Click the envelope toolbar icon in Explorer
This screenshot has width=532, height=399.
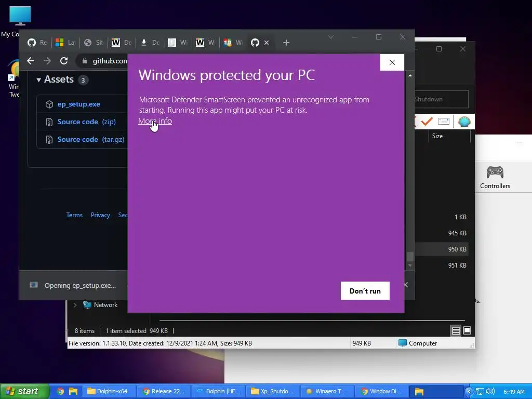pyautogui.click(x=444, y=121)
